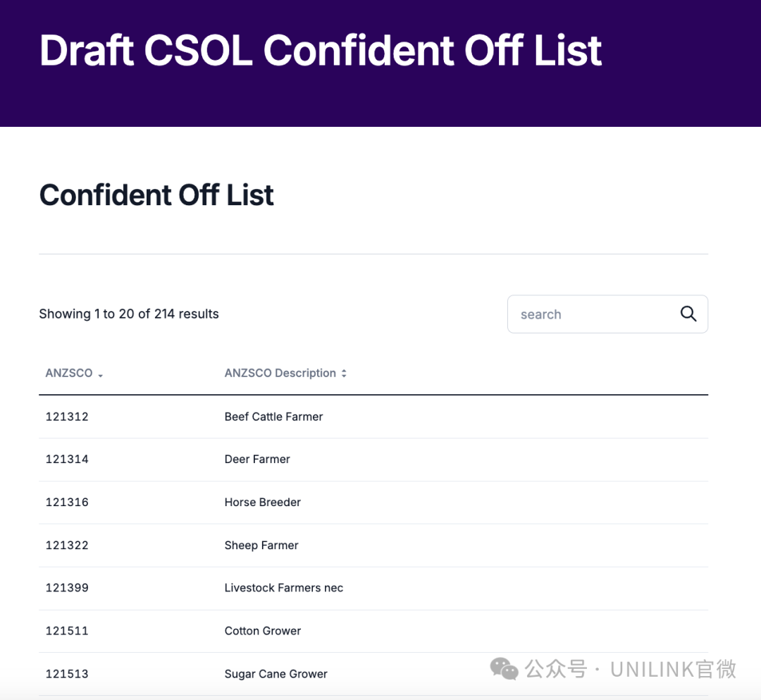Click the ANZSCO Description column header

tap(280, 373)
